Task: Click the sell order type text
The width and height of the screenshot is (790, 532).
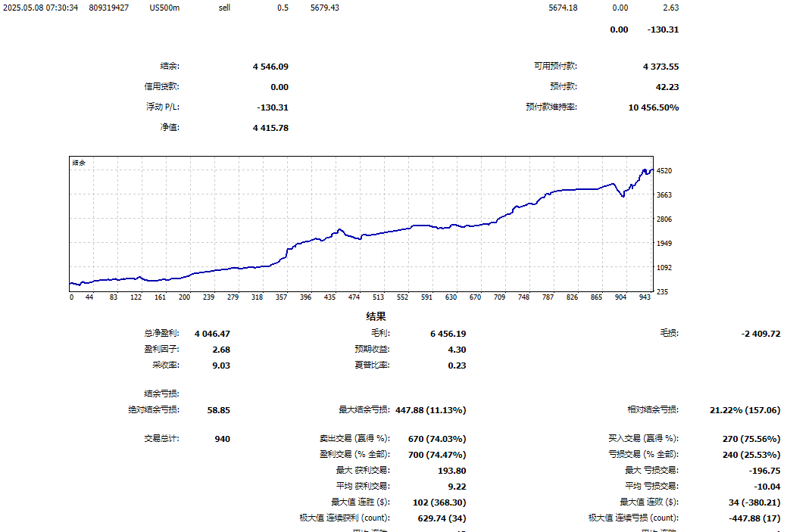Action: 224,8
